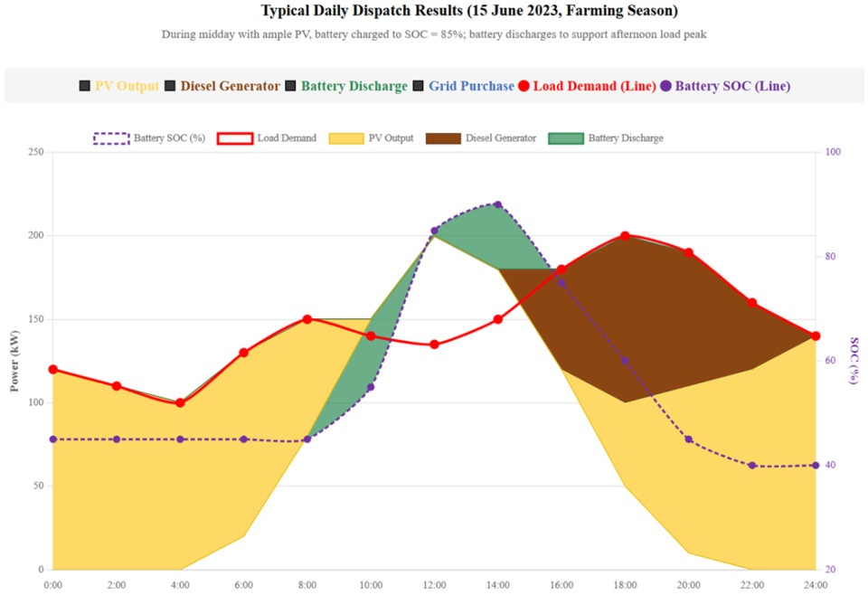Click the 'SOC (%)' right axis title
868x595 pixels.
tap(854, 361)
